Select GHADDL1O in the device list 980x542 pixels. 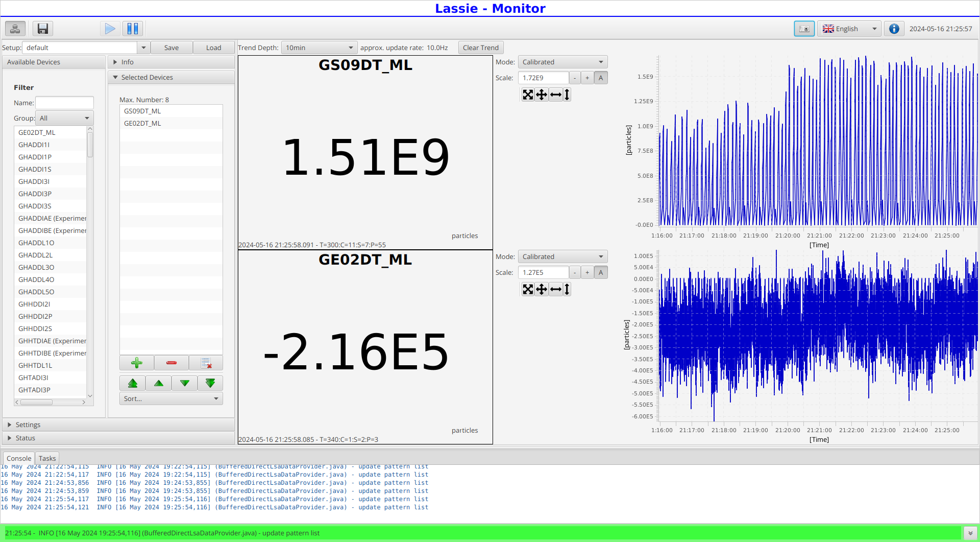coord(50,243)
